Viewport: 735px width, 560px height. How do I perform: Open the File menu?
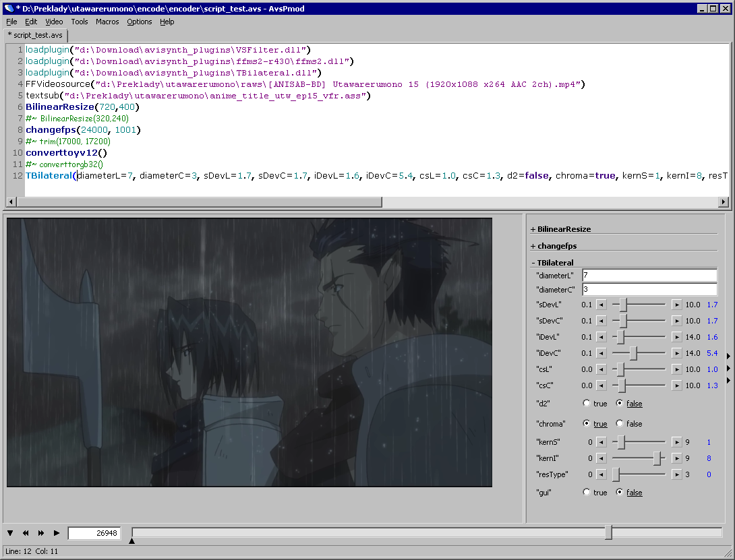click(x=11, y=22)
